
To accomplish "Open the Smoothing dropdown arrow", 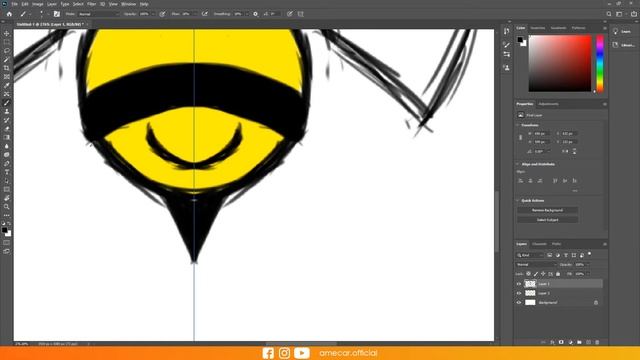I will click(x=247, y=14).
